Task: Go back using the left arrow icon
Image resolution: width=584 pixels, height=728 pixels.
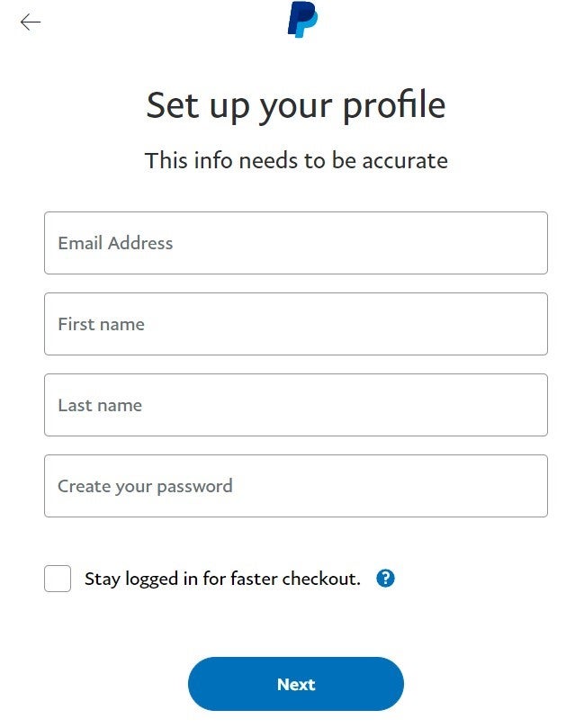Action: tap(31, 22)
